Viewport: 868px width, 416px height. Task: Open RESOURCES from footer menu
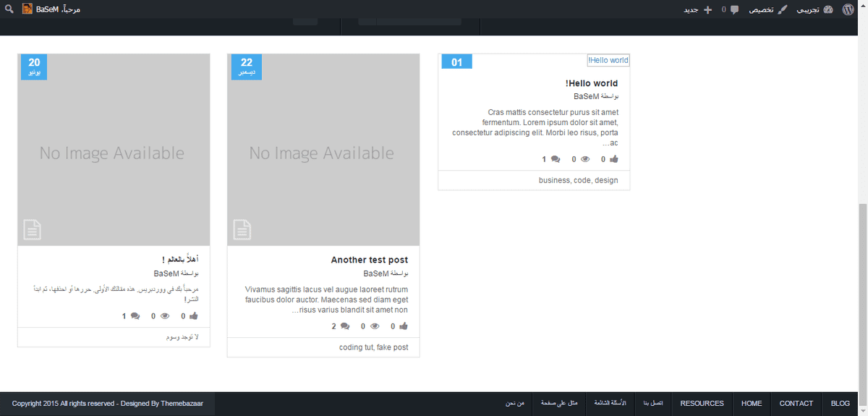tap(702, 403)
